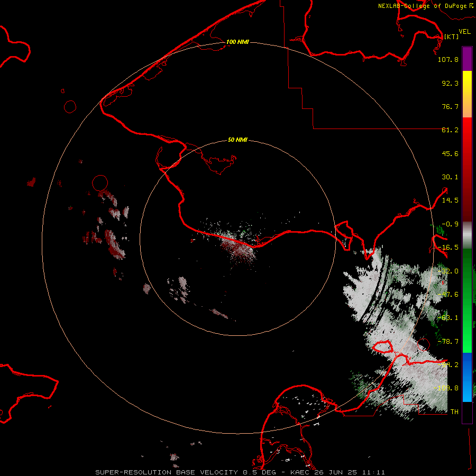This screenshot has width=476, height=476.
Task: Click the -78.7 velocity scale value
Action: pos(448,342)
